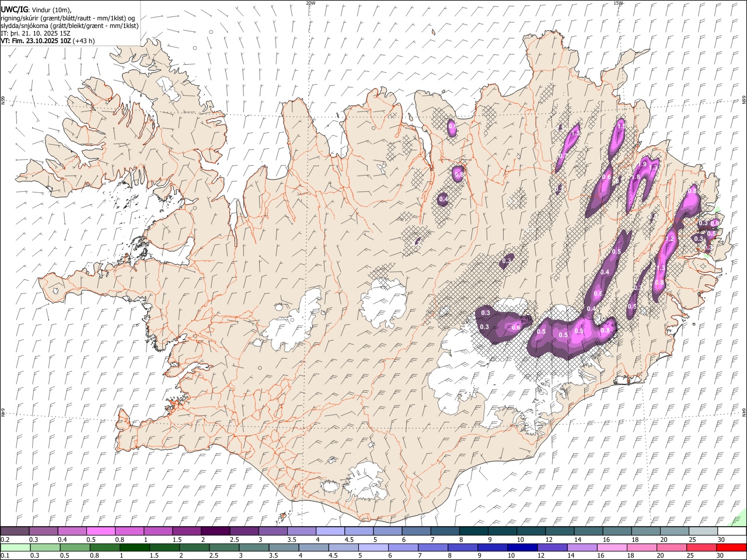This screenshot has height=560, width=747.
Task: Select the mauve 0.3 swatch in upper legend
Action: [x=44, y=531]
